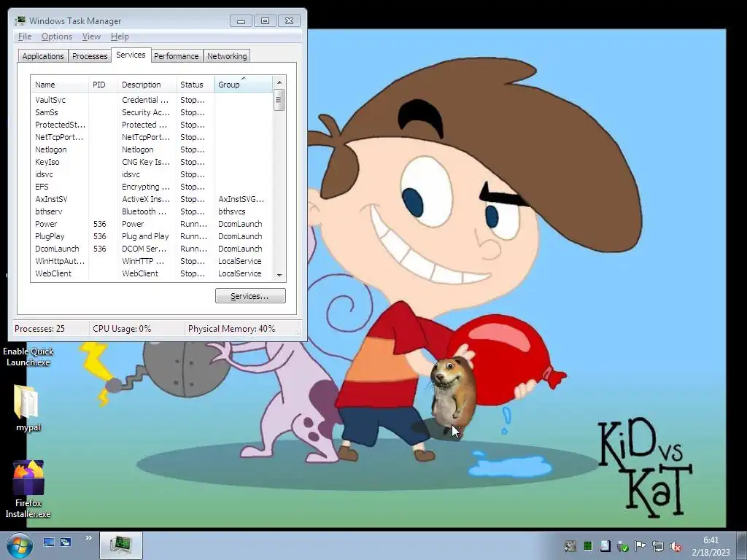Select the mypal folder desktop icon

28,408
